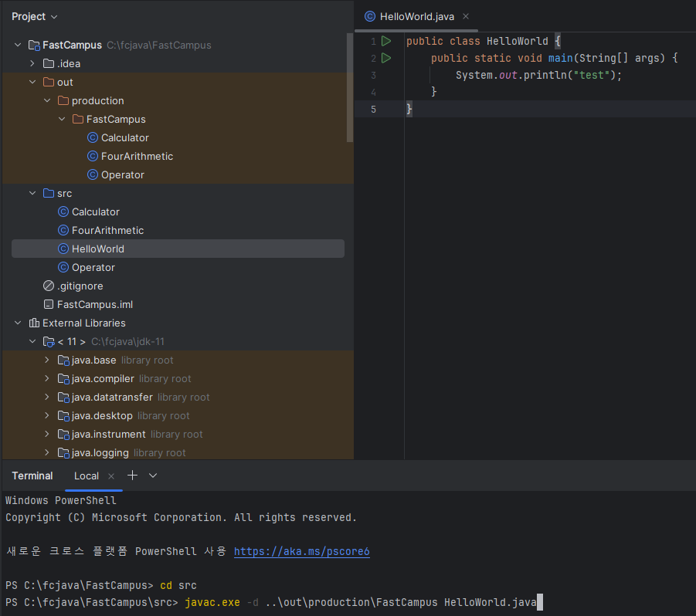Select FourArithmetic class in out folder
This screenshot has height=616, width=696.
click(138, 156)
